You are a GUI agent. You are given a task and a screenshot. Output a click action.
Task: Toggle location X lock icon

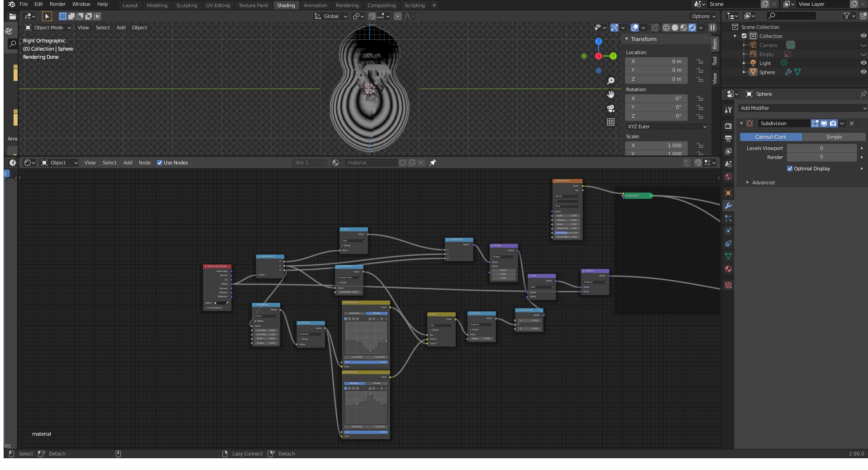pyautogui.click(x=700, y=61)
